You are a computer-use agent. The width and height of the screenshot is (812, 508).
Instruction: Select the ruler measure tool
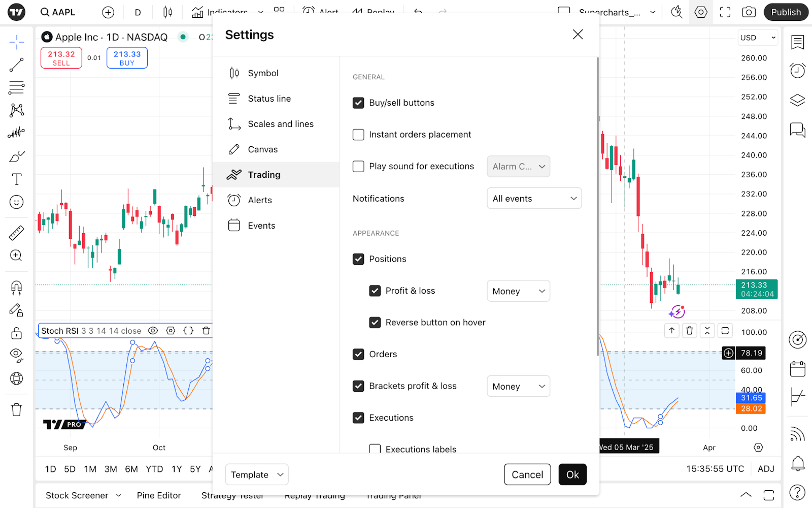point(17,233)
